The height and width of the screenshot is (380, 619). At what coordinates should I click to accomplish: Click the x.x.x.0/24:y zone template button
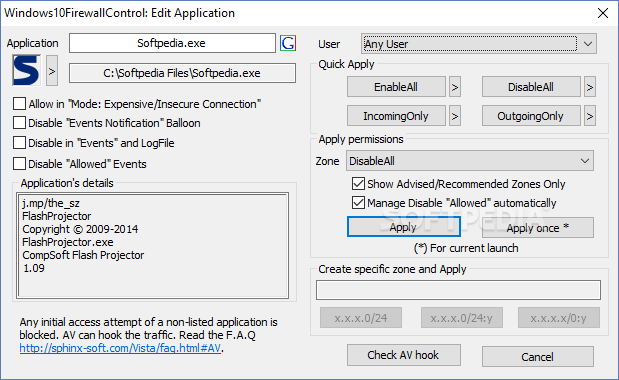(461, 318)
